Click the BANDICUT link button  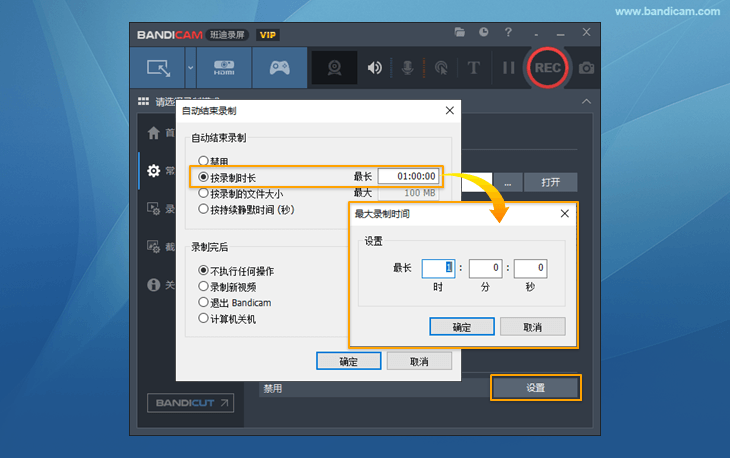click(190, 403)
